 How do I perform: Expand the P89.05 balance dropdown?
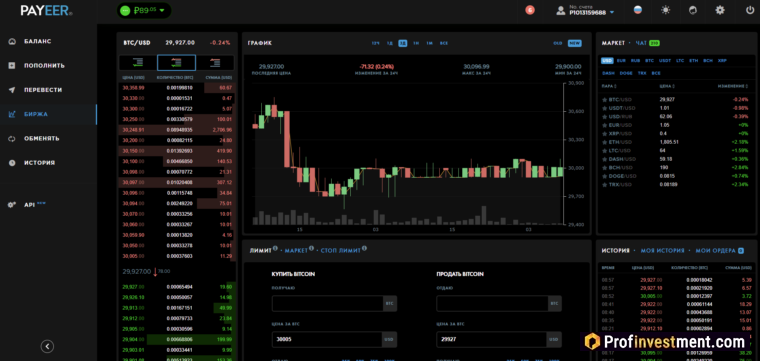(x=144, y=11)
